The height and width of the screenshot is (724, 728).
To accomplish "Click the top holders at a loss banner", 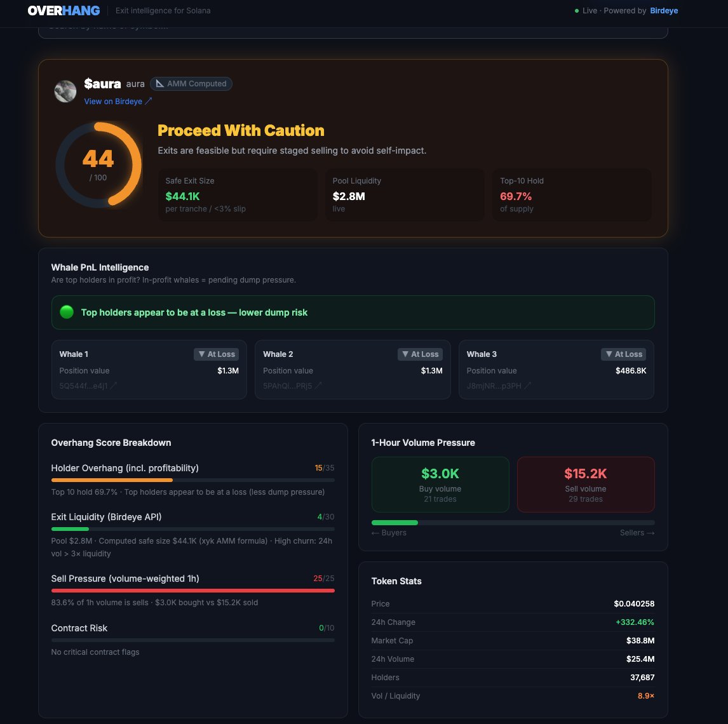I will [x=353, y=312].
